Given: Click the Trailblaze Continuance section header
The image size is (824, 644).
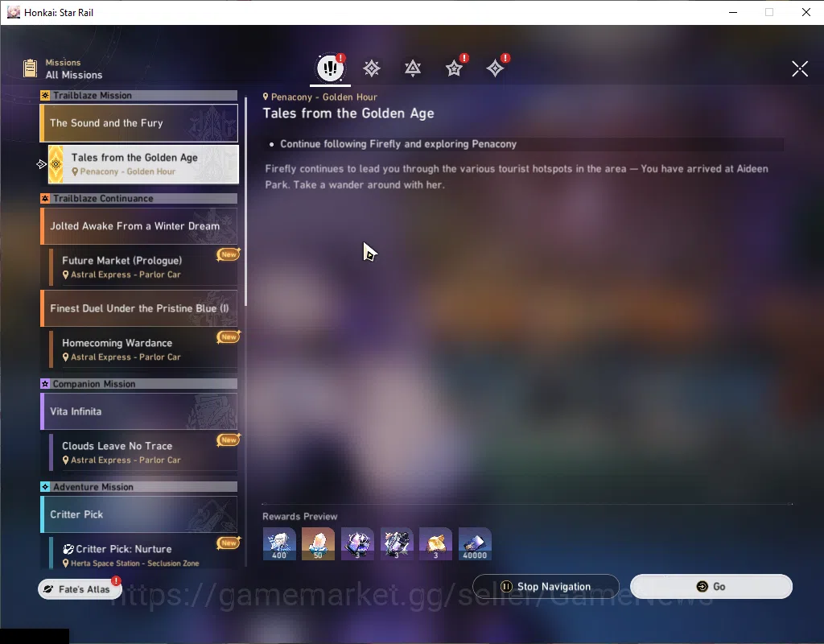Looking at the screenshot, I should click(138, 198).
